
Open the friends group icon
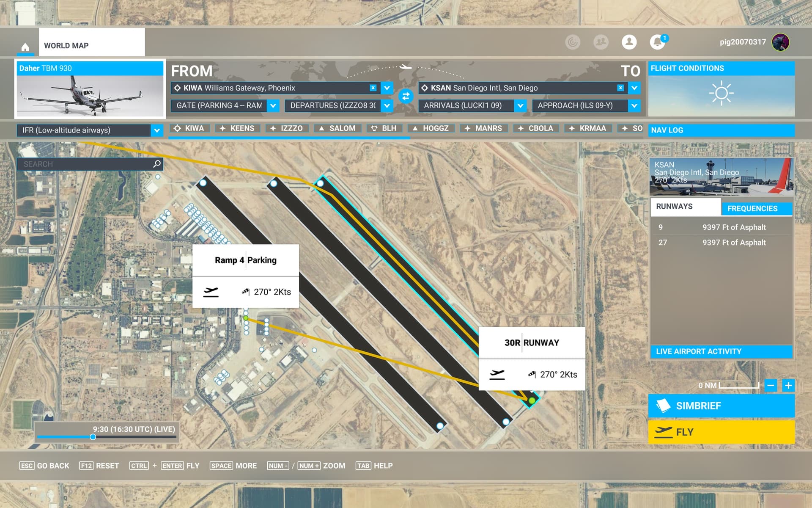601,42
